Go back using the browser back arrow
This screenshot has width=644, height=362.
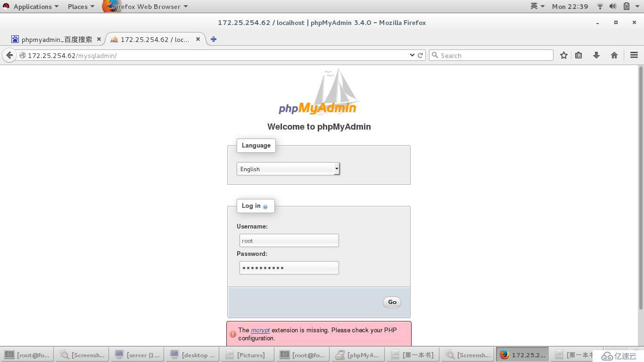pyautogui.click(x=9, y=55)
